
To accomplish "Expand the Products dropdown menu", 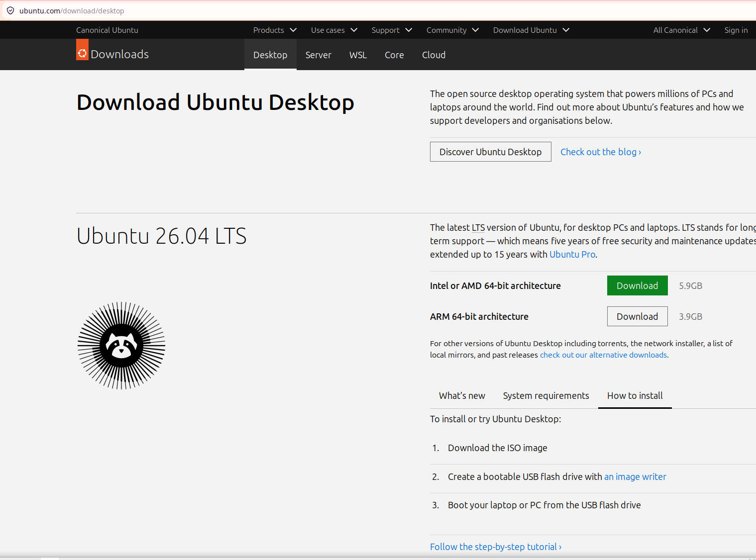I will (x=275, y=30).
